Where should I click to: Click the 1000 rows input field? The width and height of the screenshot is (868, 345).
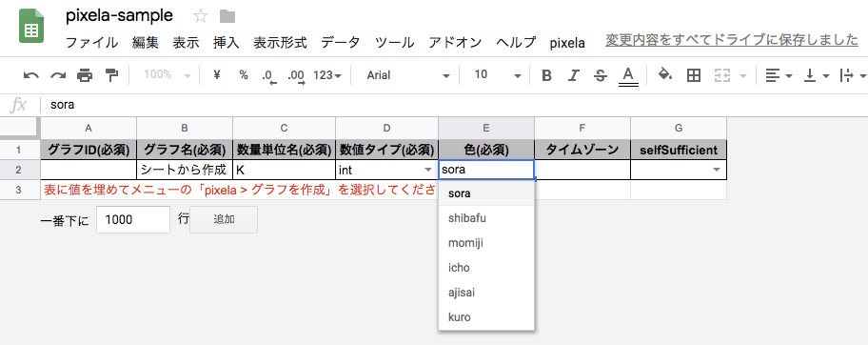(x=133, y=219)
